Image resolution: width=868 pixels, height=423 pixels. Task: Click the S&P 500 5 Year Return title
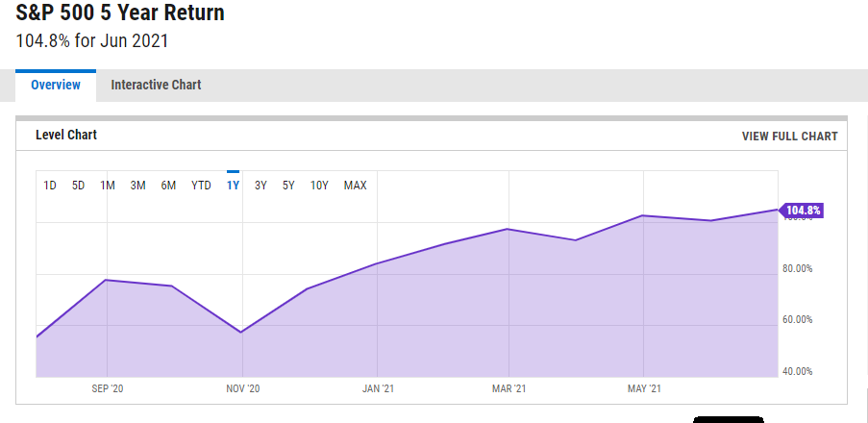click(120, 13)
